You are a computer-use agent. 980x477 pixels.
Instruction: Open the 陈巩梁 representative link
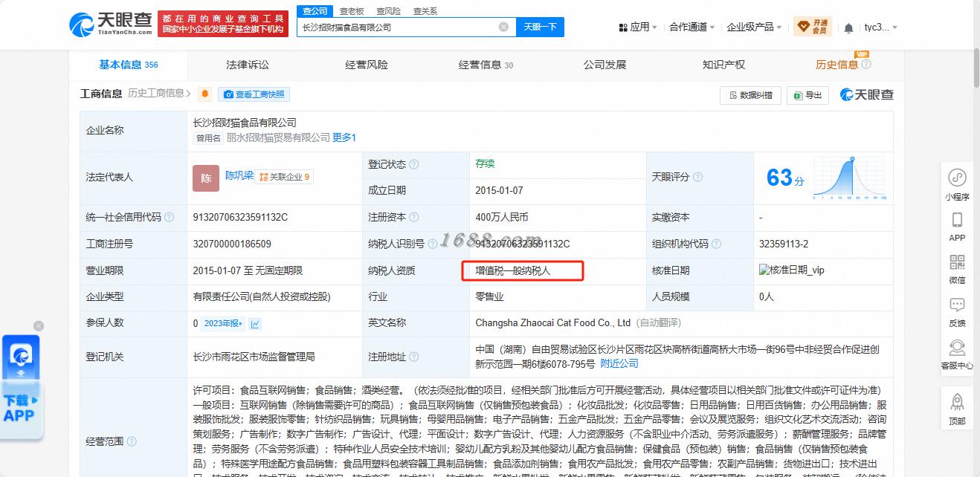[x=239, y=176]
